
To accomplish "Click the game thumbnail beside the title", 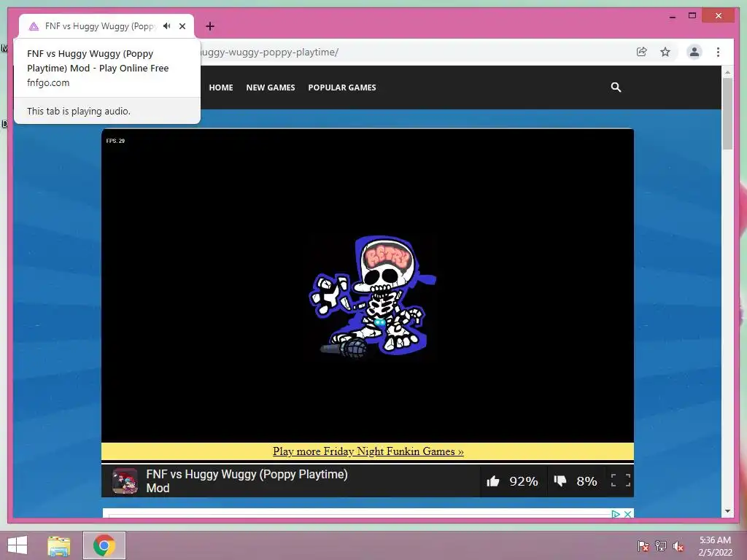I will click(x=125, y=481).
